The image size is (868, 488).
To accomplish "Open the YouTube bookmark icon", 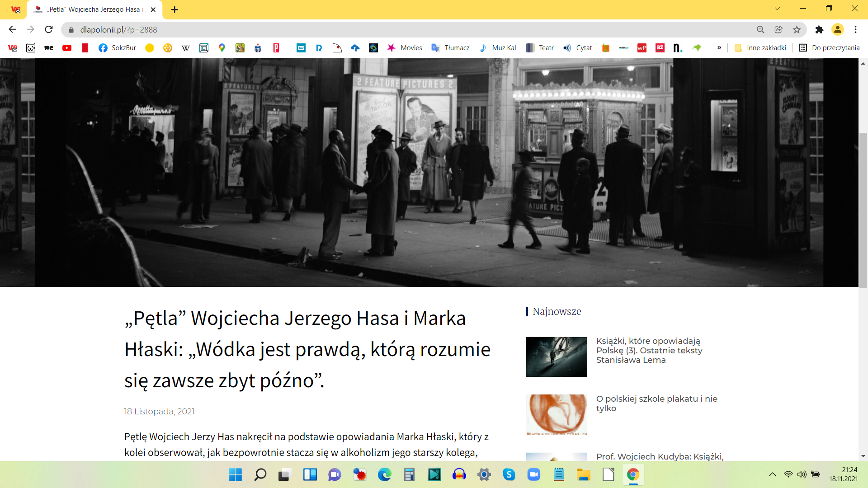I will [x=67, y=48].
